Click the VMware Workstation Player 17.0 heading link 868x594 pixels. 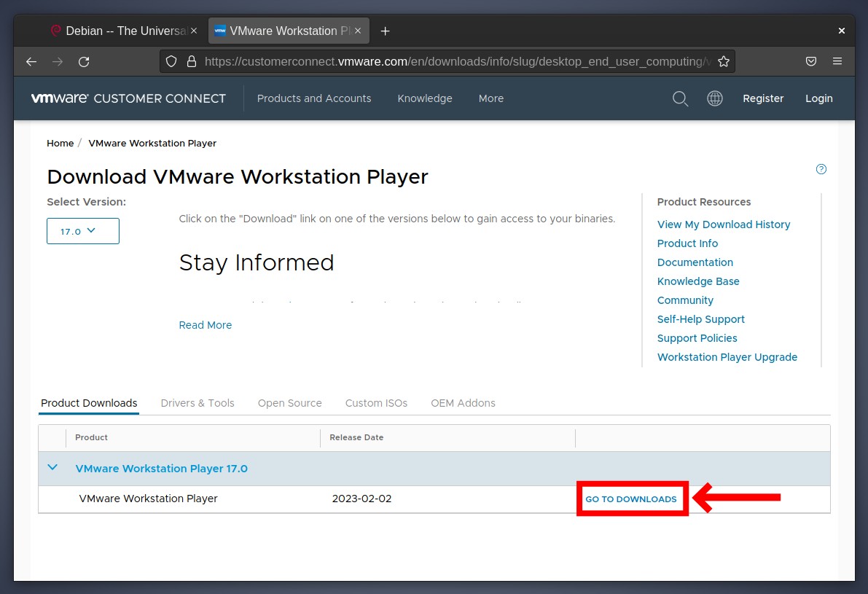click(161, 469)
